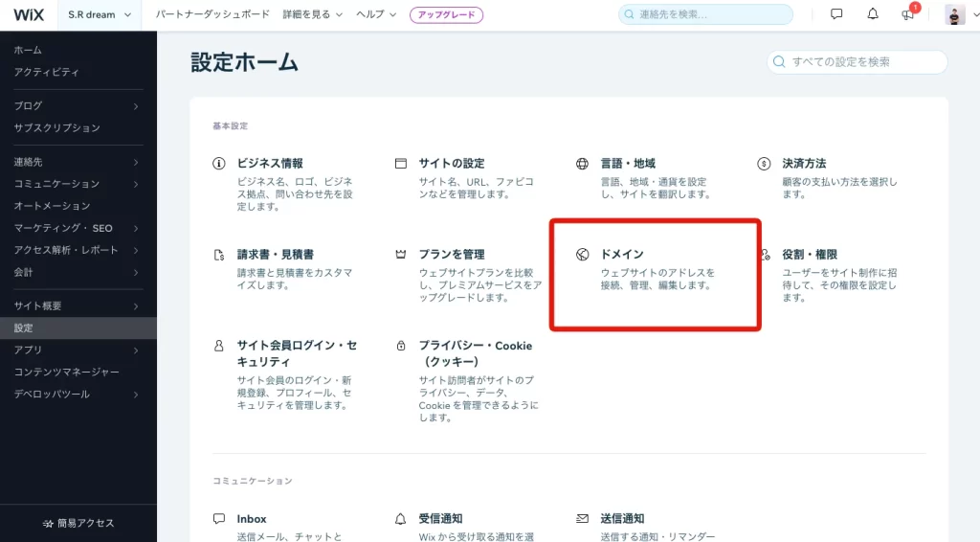
Task: Click the Inbox chat bubble icon
Action: (x=219, y=518)
